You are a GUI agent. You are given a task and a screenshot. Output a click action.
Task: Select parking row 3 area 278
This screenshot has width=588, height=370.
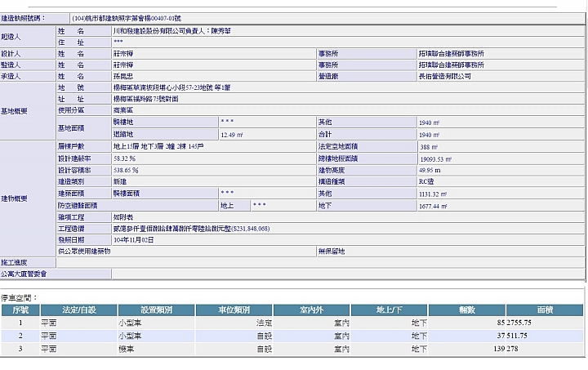pos(513,349)
